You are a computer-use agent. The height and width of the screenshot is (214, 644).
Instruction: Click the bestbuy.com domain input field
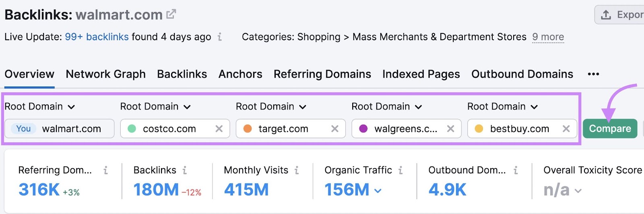click(522, 129)
